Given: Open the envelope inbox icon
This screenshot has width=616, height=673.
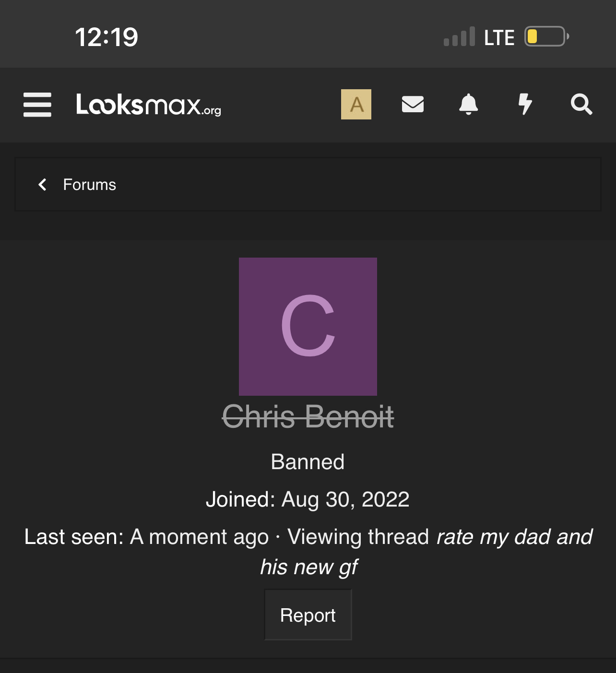Looking at the screenshot, I should 413,104.
